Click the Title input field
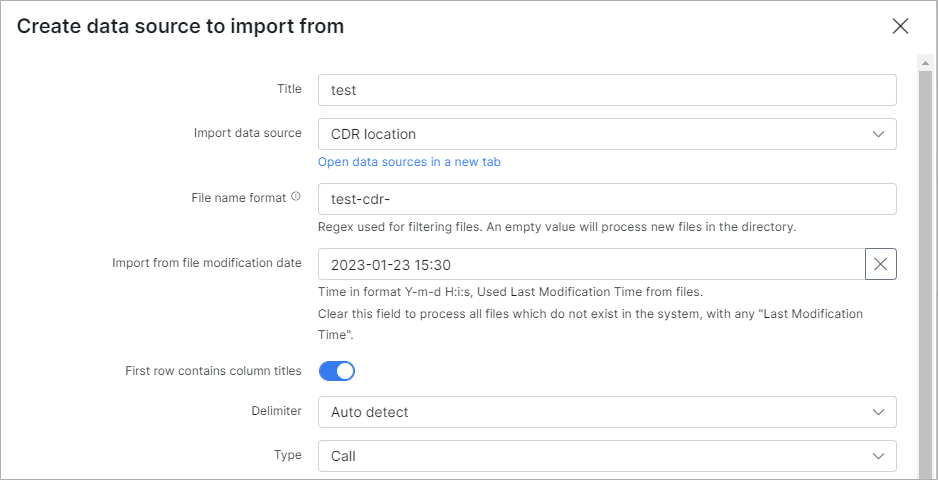This screenshot has width=938, height=480. (607, 90)
